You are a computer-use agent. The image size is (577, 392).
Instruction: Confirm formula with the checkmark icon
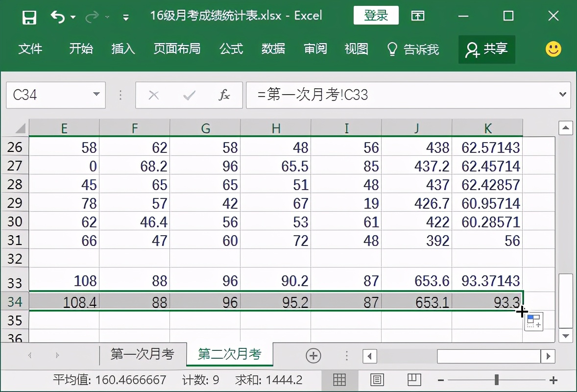click(189, 95)
